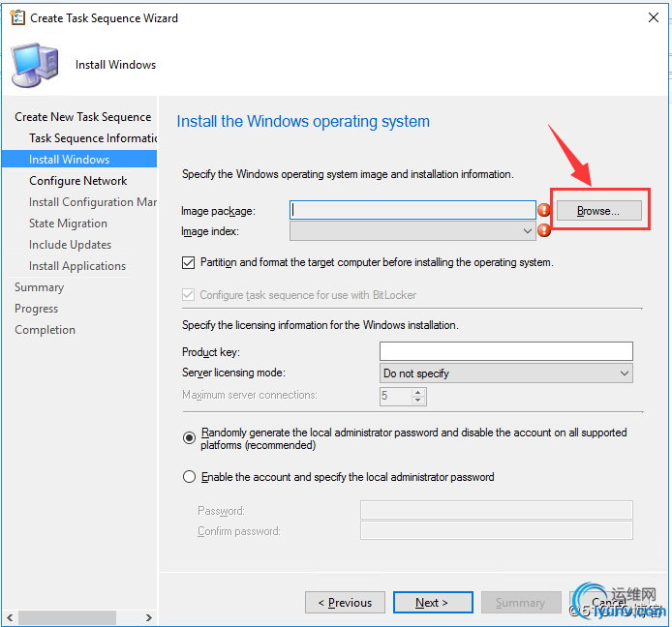Click the Confirm password field
Image resolution: width=672 pixels, height=627 pixels.
497,530
